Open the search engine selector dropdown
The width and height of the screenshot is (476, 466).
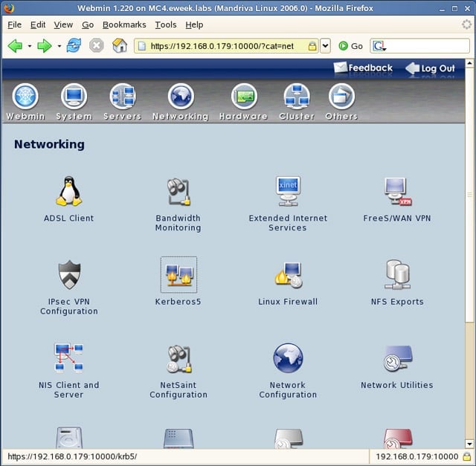379,46
